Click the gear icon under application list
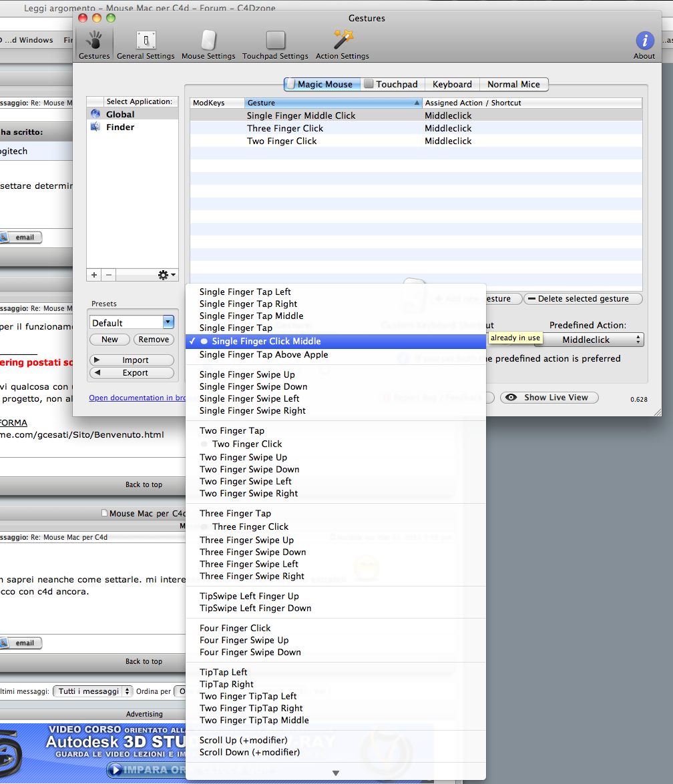Screen dimensions: 673x784 [166, 275]
